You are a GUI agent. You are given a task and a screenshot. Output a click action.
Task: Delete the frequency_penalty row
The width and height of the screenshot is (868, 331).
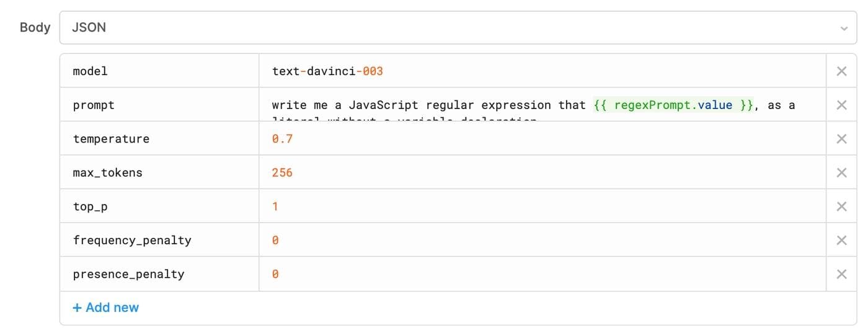pyautogui.click(x=841, y=241)
